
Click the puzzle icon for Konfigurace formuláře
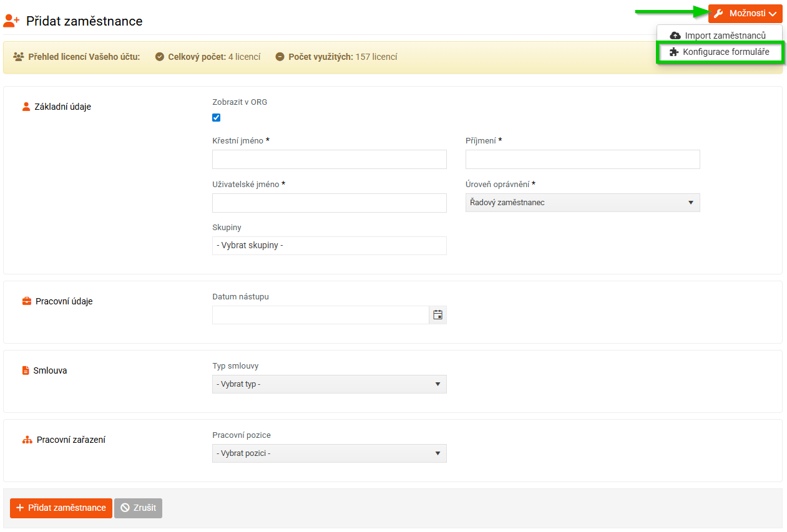tap(674, 52)
